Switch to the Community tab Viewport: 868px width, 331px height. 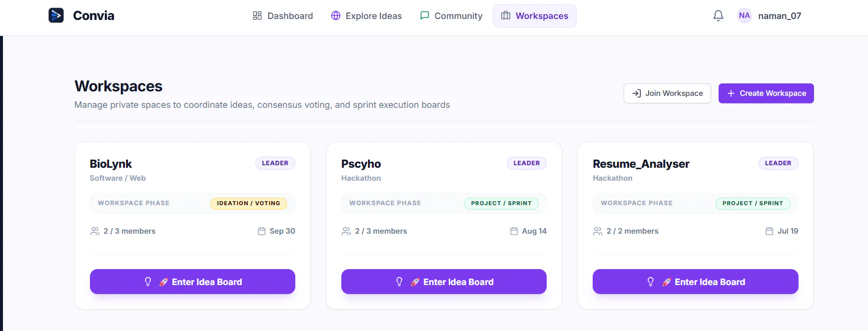(451, 16)
